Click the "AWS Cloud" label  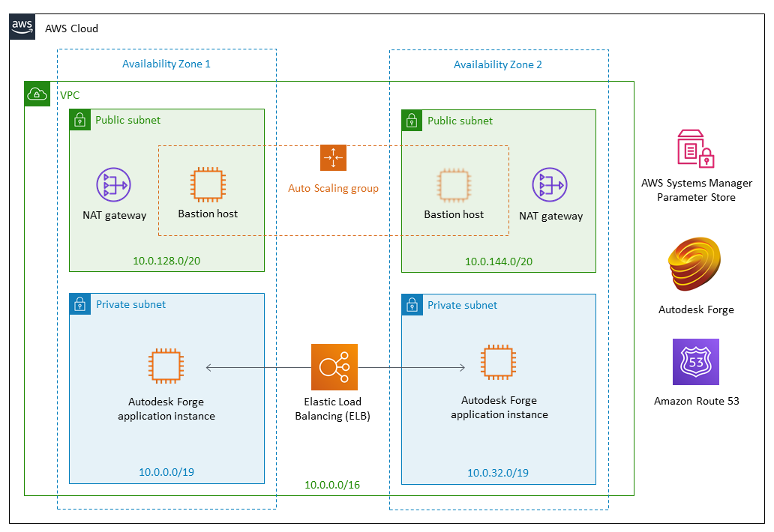tap(71, 28)
